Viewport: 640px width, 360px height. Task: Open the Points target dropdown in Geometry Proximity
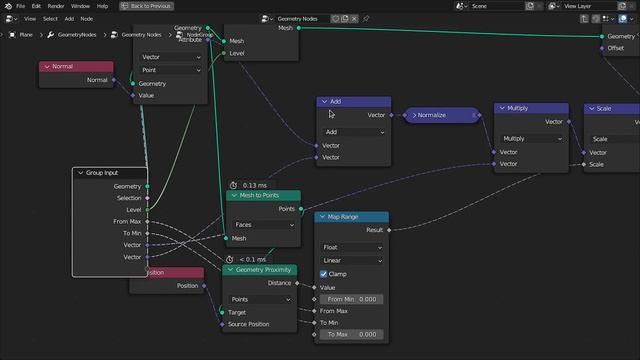[x=260, y=300]
